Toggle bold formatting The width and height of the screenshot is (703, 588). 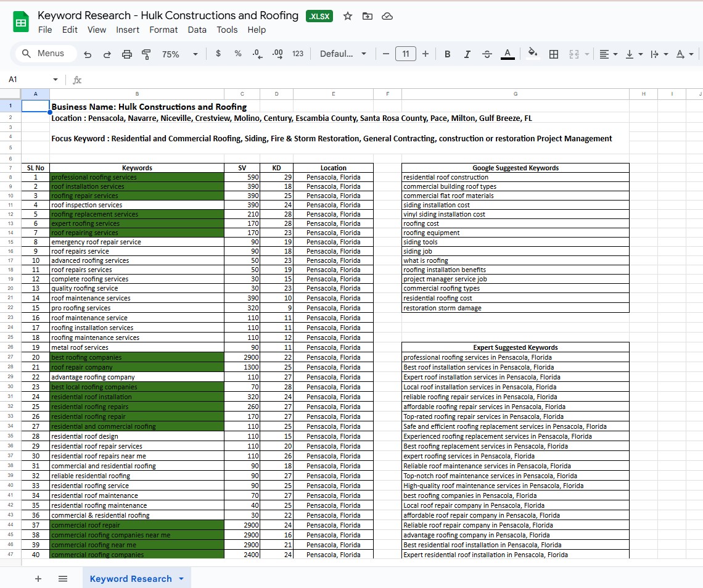pos(448,54)
